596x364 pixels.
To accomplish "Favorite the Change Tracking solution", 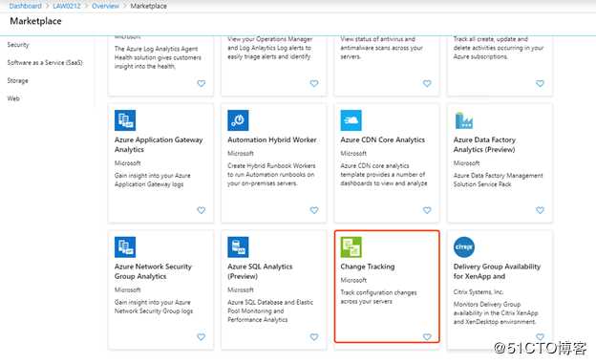I will coord(427,336).
